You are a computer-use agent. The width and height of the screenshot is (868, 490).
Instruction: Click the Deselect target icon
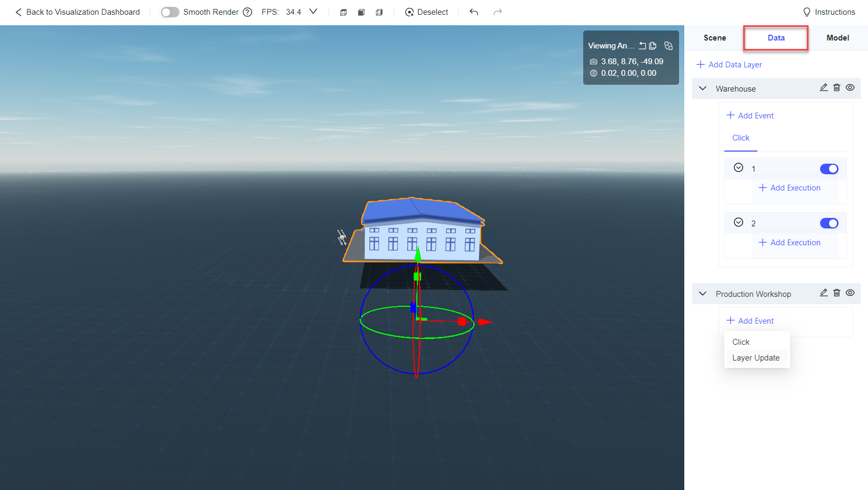(410, 12)
